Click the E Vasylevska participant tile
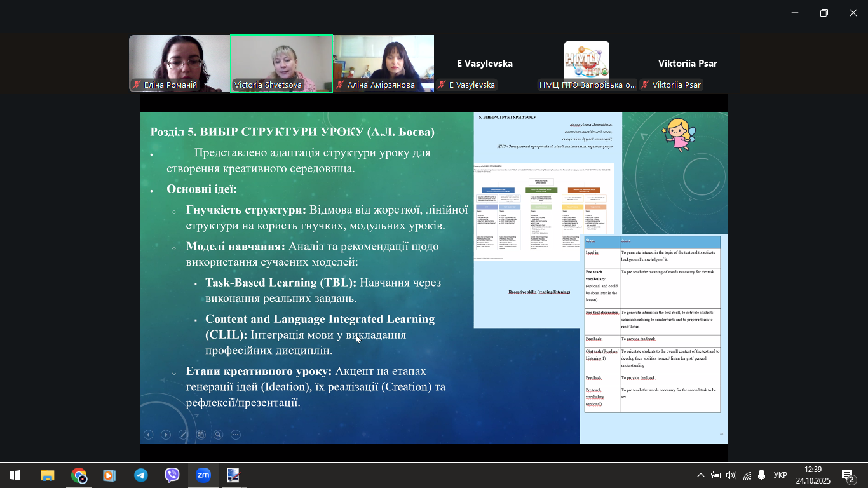Screen dimensions: 868x488 pyautogui.click(x=485, y=64)
